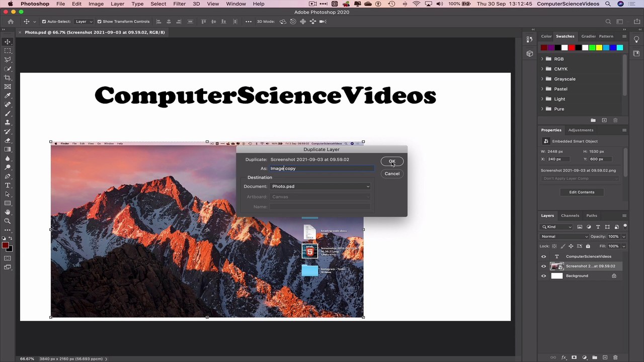Image resolution: width=644 pixels, height=362 pixels.
Task: Lock layer position icon
Action: coord(571,246)
